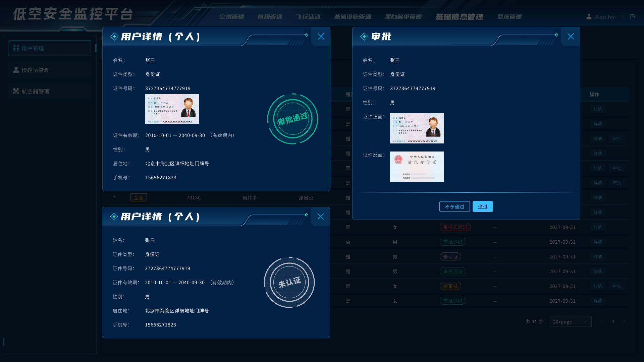
Task: Open 证件正面 ID card image in 审批
Action: (417, 128)
